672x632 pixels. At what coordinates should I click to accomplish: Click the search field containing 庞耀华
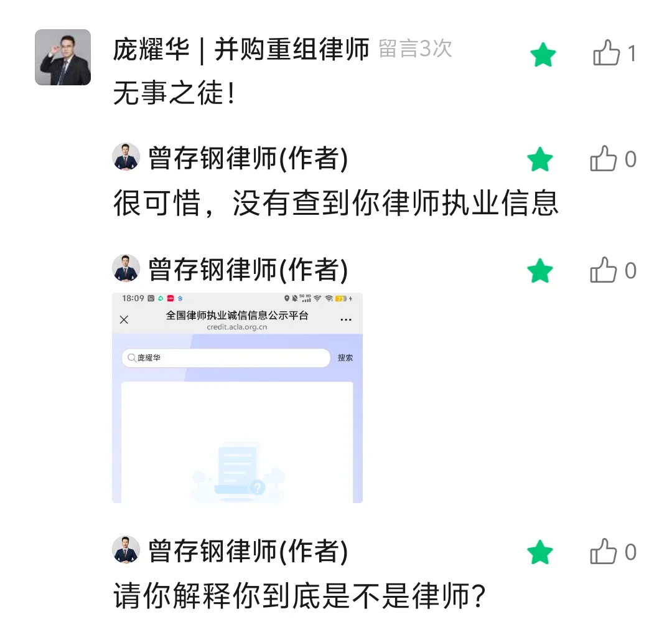tap(226, 357)
